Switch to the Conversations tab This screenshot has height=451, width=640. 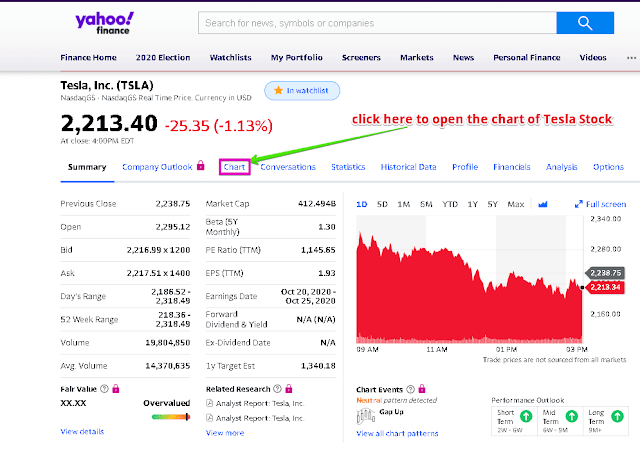(288, 167)
